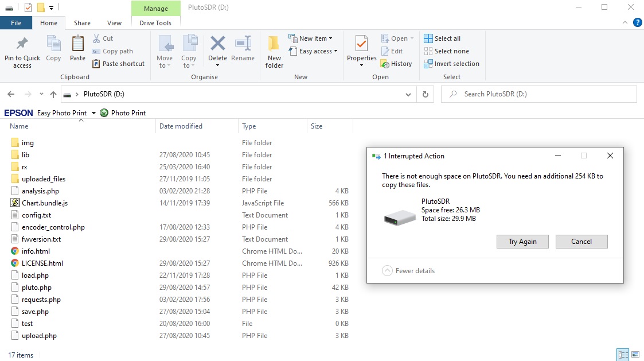Image resolution: width=644 pixels, height=361 pixels.
Task: Open the File menu tab
Action: click(16, 23)
